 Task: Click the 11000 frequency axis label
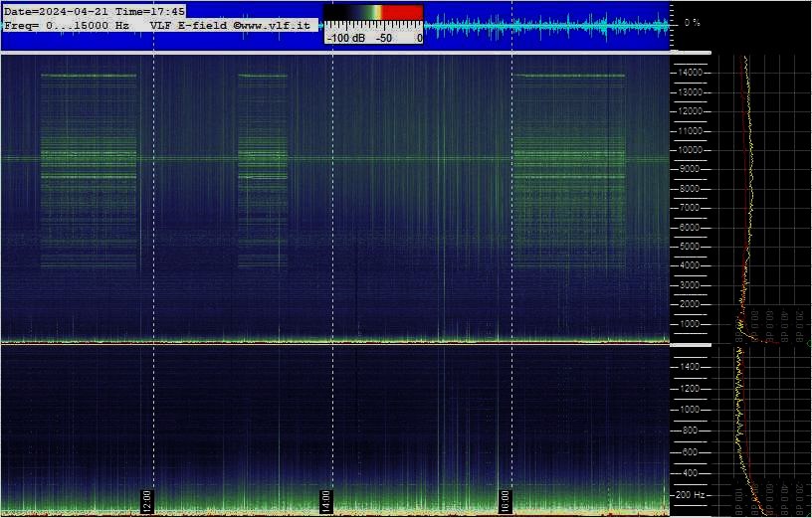pyautogui.click(x=690, y=131)
